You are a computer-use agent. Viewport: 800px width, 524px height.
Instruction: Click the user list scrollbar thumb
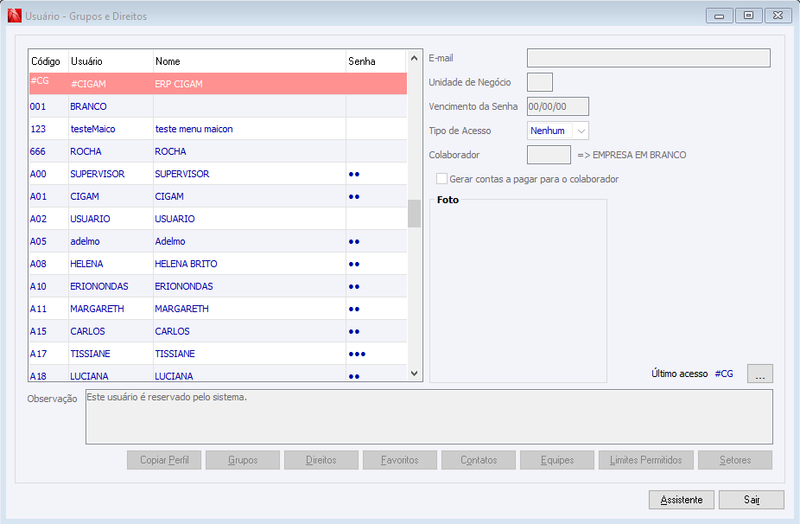414,213
